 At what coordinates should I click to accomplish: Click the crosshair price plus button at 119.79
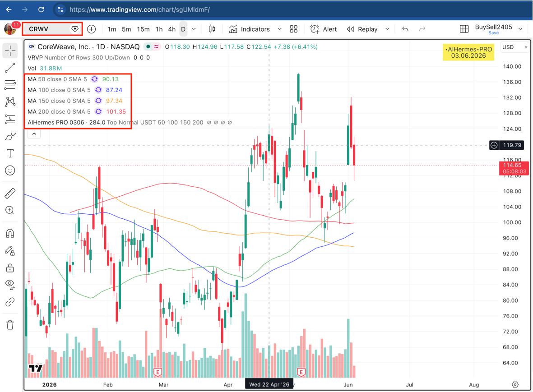point(494,145)
